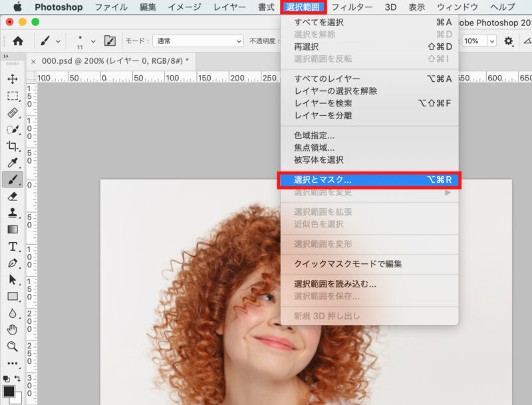Open the レイヤー menu
532x405 pixels.
click(229, 7)
